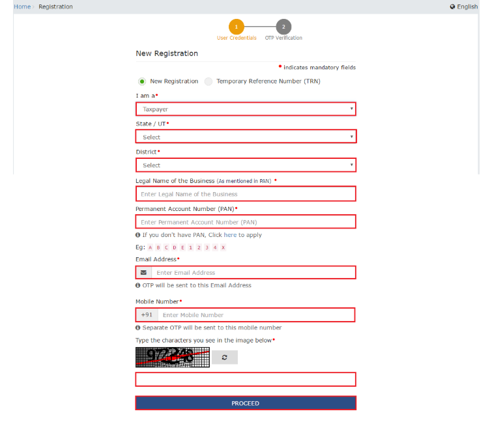Focus the Email Address input field

(x=253, y=273)
